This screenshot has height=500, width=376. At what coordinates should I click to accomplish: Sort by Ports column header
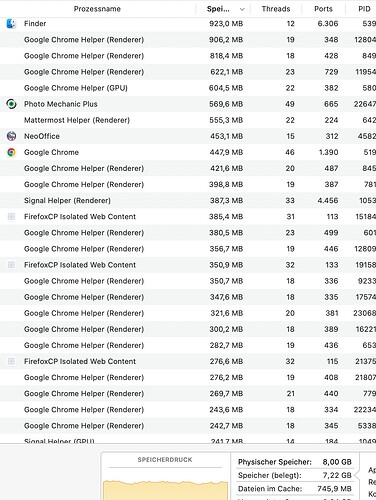(x=323, y=9)
